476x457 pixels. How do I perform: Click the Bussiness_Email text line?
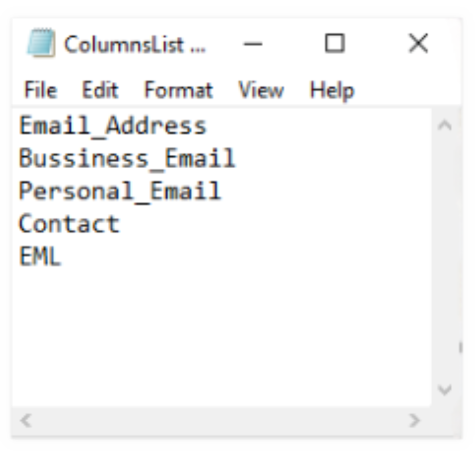coord(126,158)
